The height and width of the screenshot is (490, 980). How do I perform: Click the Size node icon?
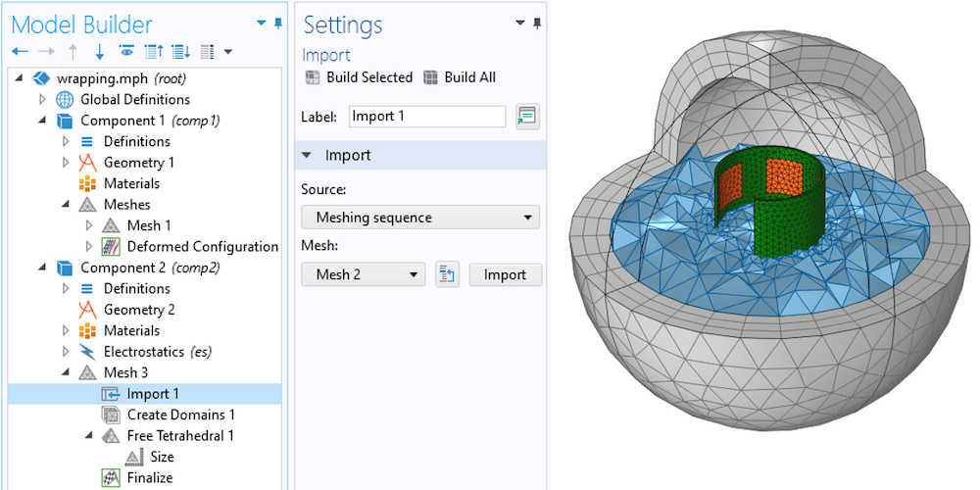pyautogui.click(x=133, y=457)
